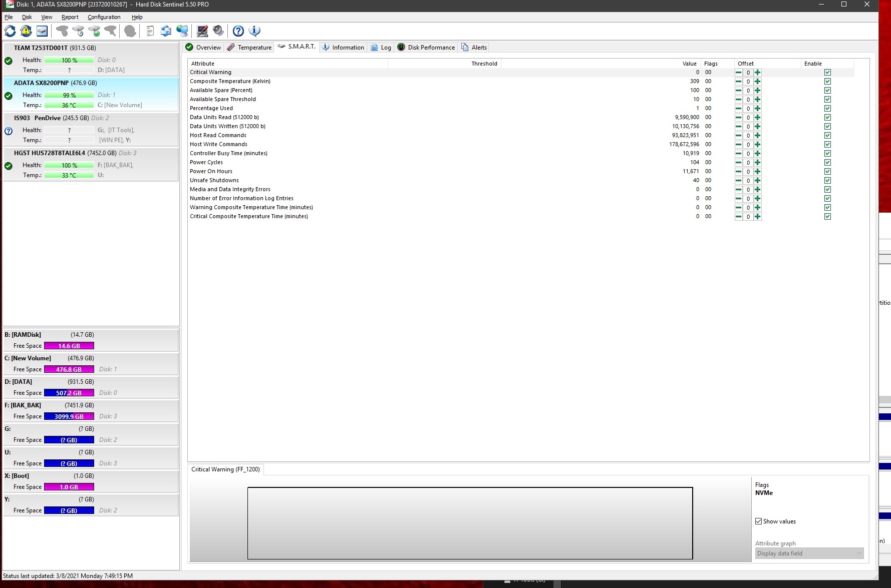Click the globe and monitor network icon
The width and height of the screenshot is (891, 588).
182,31
